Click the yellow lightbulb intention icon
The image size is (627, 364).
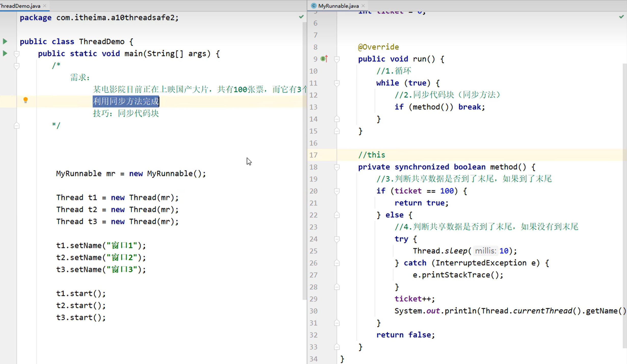(x=25, y=100)
